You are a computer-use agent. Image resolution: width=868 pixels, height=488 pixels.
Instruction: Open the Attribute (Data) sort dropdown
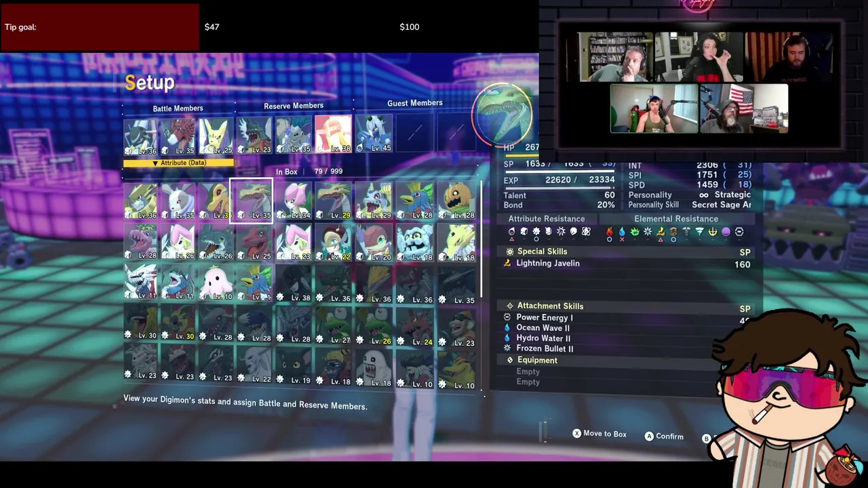(x=178, y=163)
